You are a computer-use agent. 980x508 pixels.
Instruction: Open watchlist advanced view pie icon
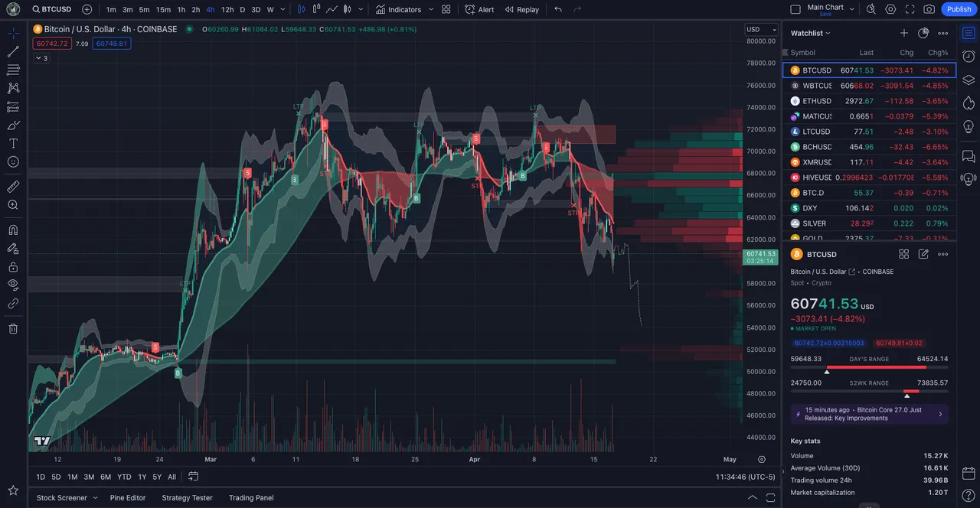tap(923, 33)
